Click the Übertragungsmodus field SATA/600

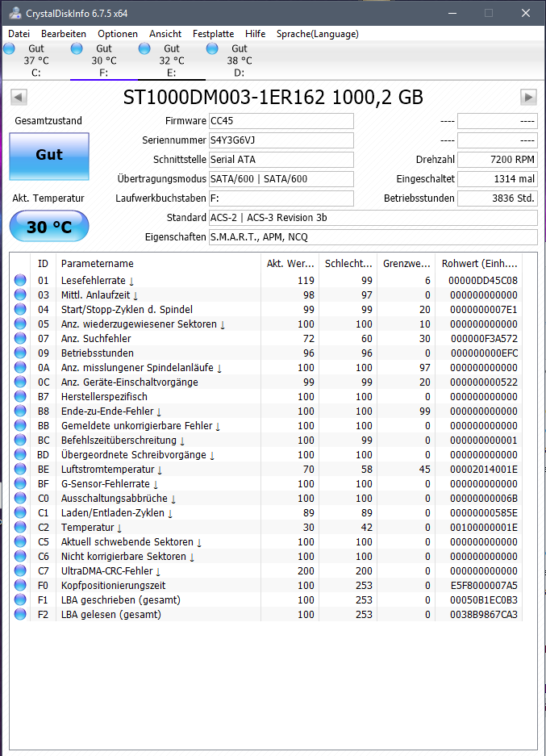(x=281, y=178)
